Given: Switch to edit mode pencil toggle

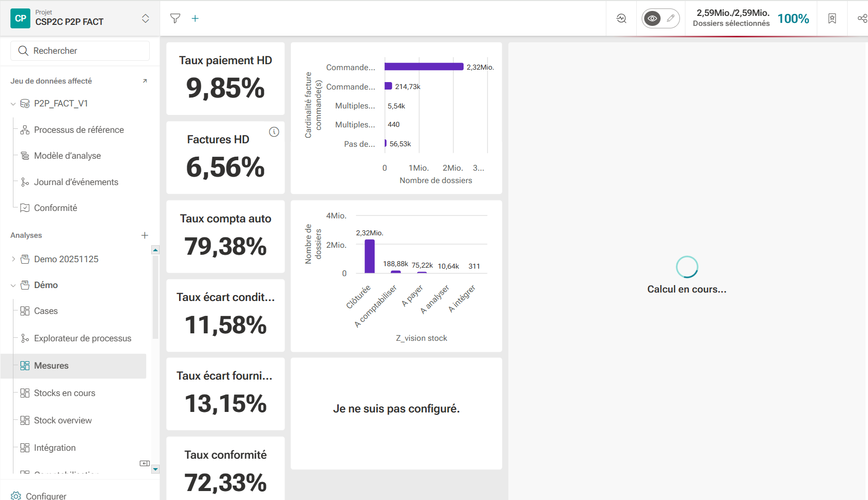Looking at the screenshot, I should [x=671, y=18].
